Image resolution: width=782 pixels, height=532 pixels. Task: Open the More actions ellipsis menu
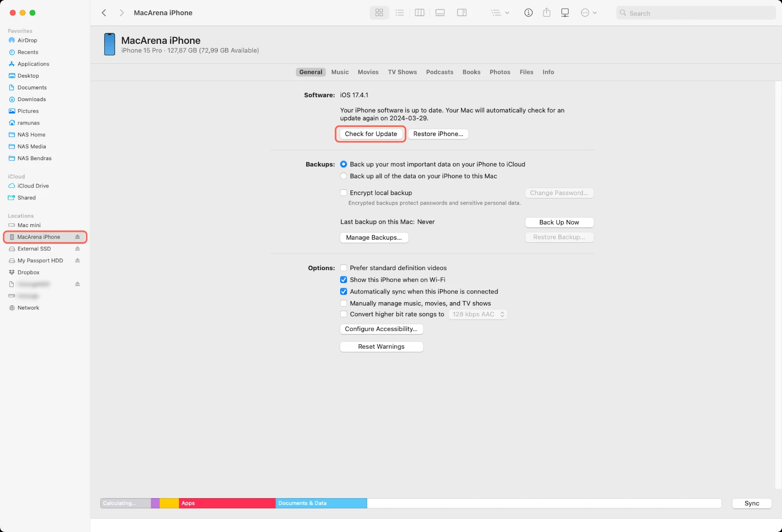(589, 13)
